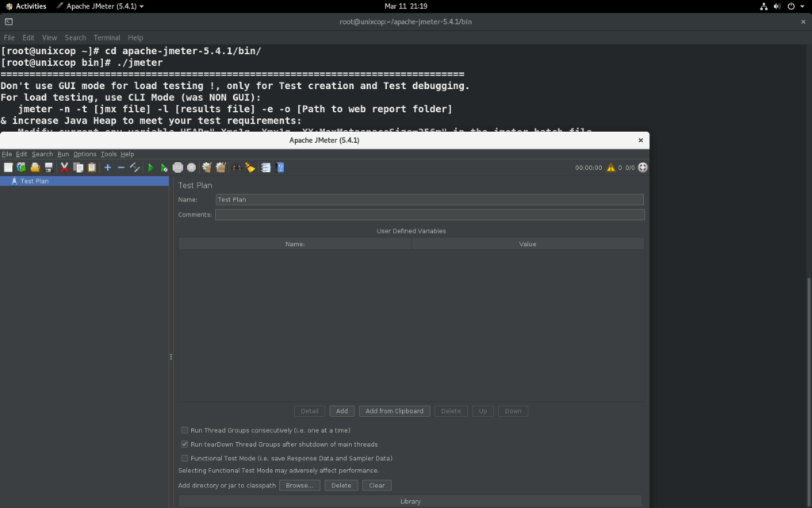Open the JMeter File menu
Viewport: 812px width, 508px height.
pos(6,154)
